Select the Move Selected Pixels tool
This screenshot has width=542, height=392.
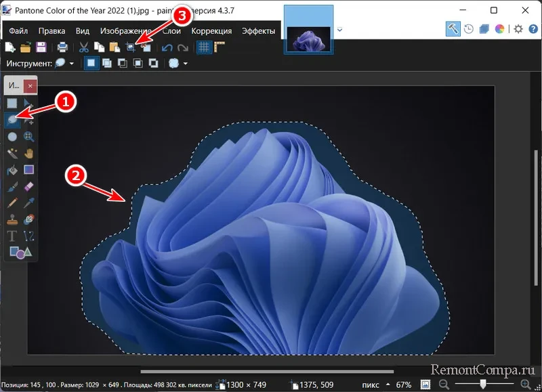coord(28,103)
